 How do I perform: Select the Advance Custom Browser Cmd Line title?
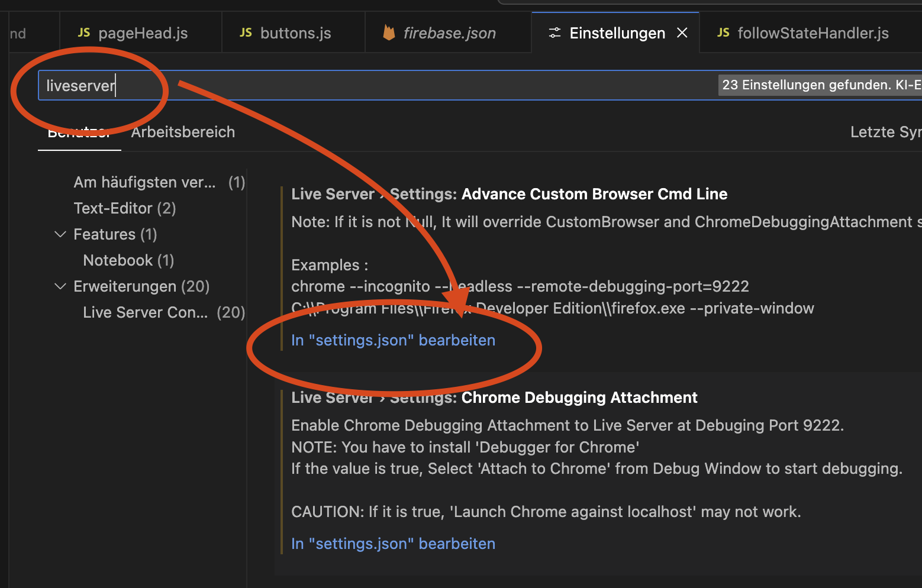594,194
